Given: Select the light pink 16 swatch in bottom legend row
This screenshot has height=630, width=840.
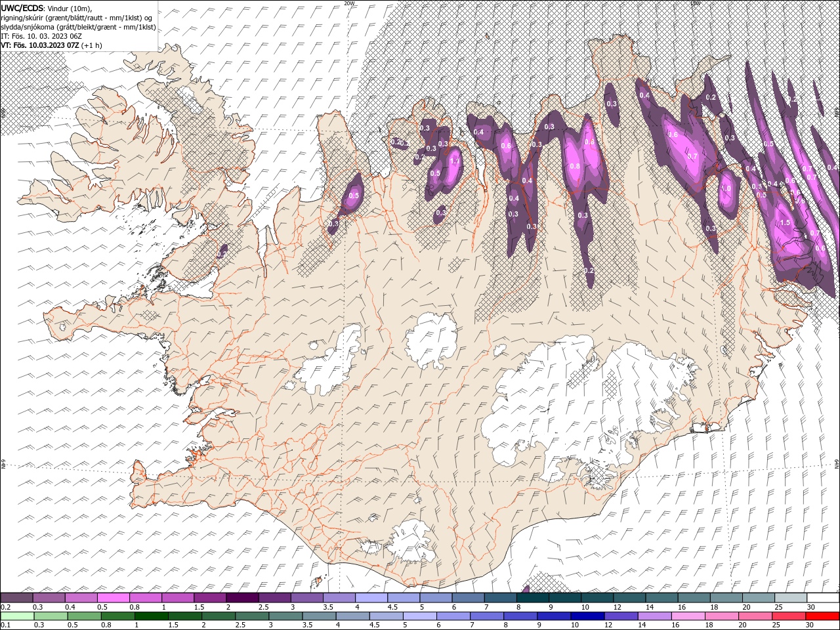Looking at the screenshot, I should pyautogui.click(x=687, y=616).
